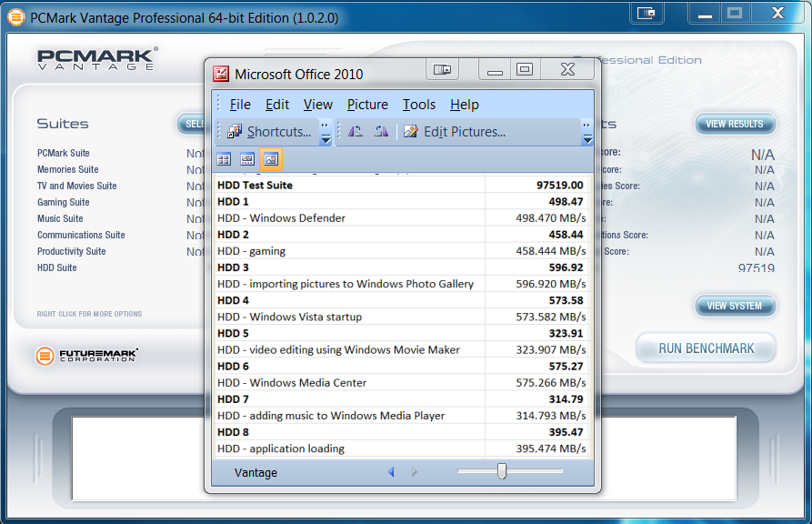The height and width of the screenshot is (524, 812).
Task: Click the Rotate Left icon in toolbar
Action: [356, 132]
